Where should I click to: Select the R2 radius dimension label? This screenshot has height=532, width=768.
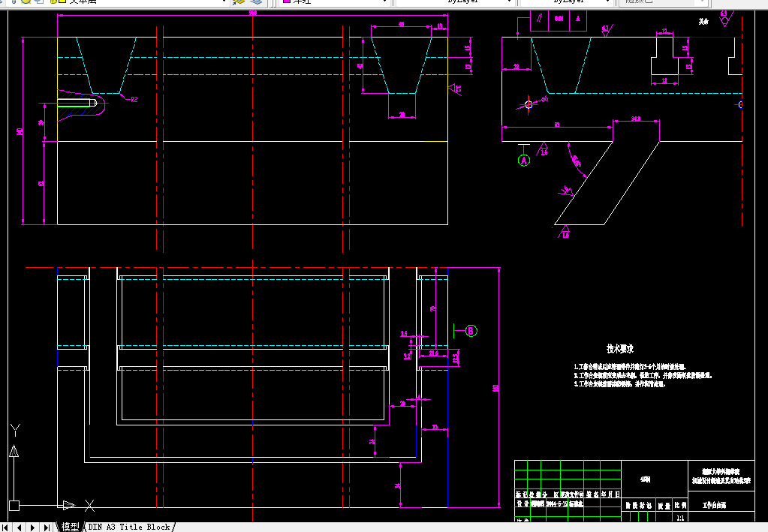(134, 99)
